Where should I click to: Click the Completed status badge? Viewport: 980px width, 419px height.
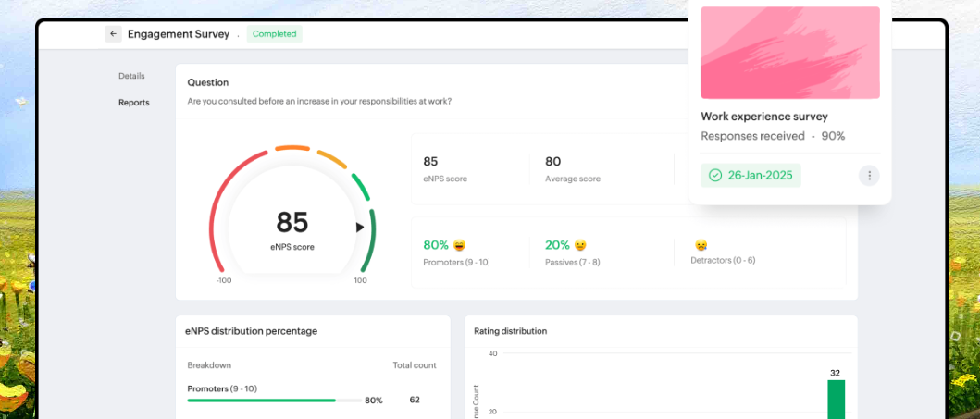[274, 34]
